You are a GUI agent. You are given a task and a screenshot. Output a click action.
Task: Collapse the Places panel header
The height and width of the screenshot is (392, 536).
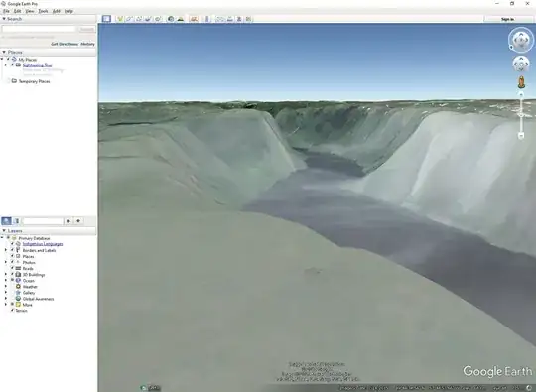tap(4, 52)
